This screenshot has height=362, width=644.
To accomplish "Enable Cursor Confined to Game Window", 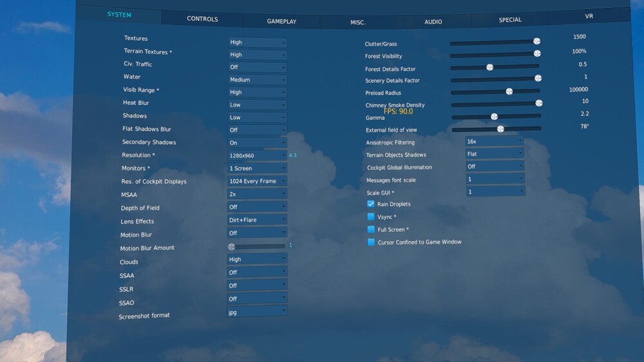I will pos(372,242).
